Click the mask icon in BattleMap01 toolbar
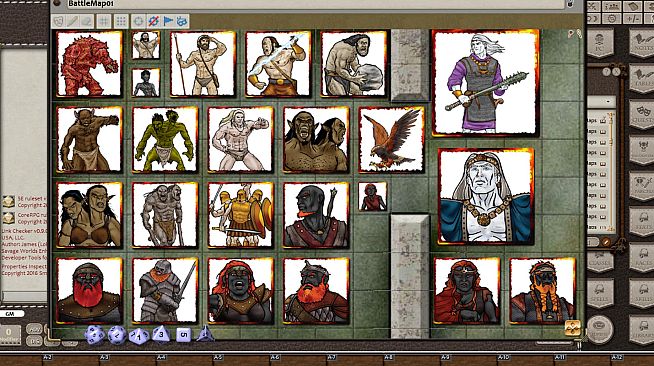 [58, 21]
